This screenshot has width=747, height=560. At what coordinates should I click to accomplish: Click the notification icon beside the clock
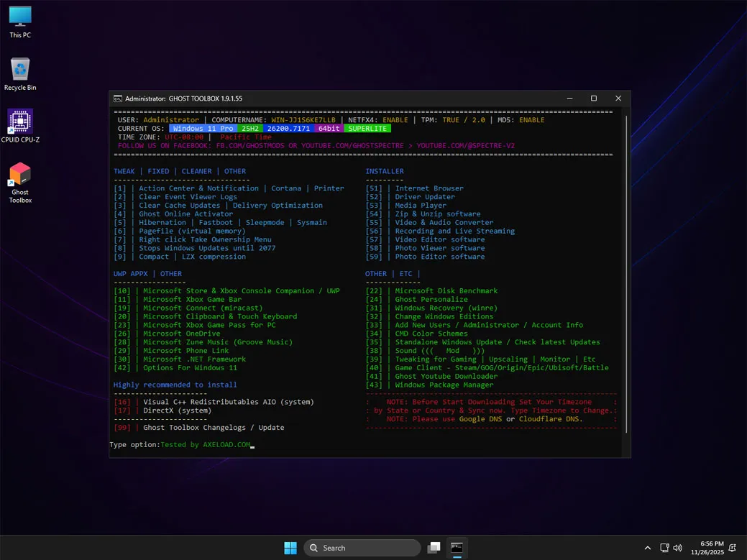[x=733, y=548]
